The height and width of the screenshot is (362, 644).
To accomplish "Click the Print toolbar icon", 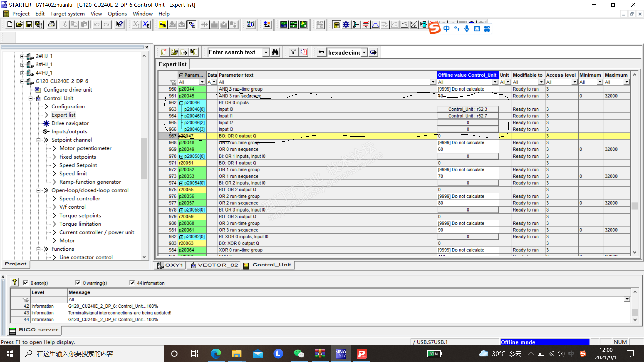I will 51,24.
